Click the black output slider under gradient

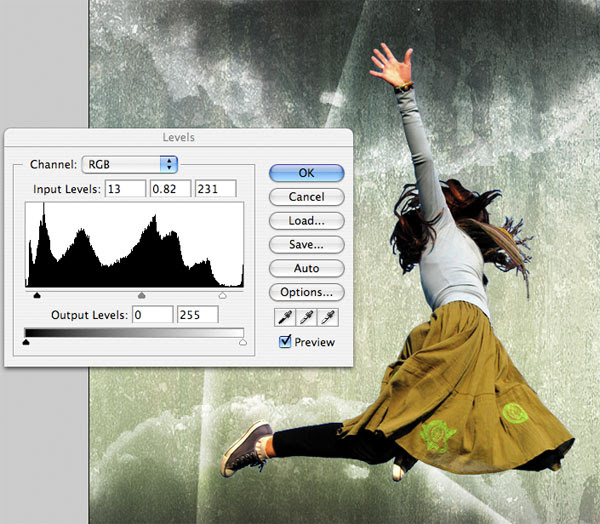(26, 342)
